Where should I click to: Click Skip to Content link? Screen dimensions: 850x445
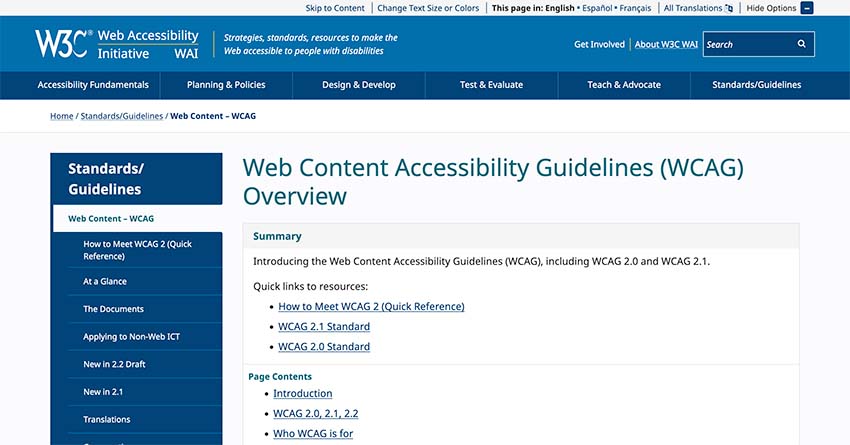[334, 8]
